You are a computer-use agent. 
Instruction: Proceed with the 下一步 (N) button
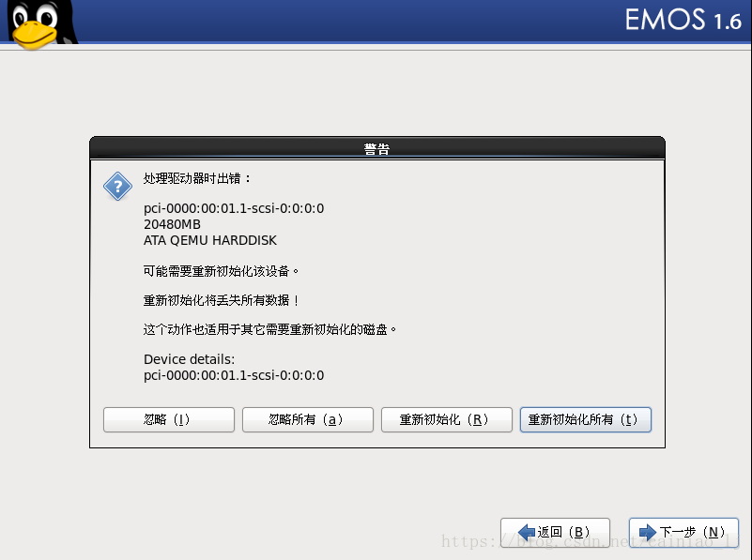coord(683,532)
